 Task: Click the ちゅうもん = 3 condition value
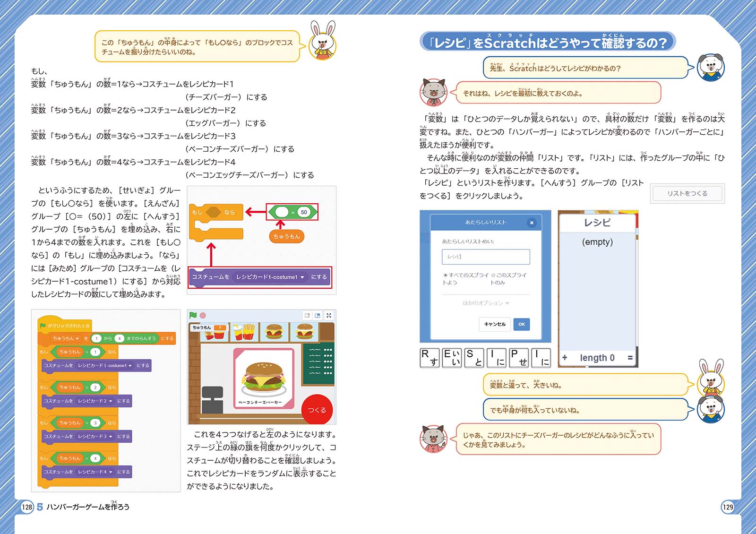pos(95,423)
